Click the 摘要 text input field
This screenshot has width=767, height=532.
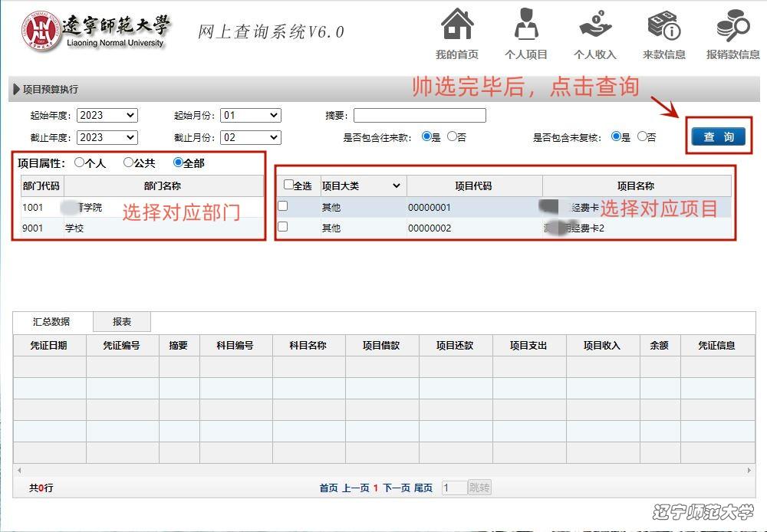pos(420,116)
